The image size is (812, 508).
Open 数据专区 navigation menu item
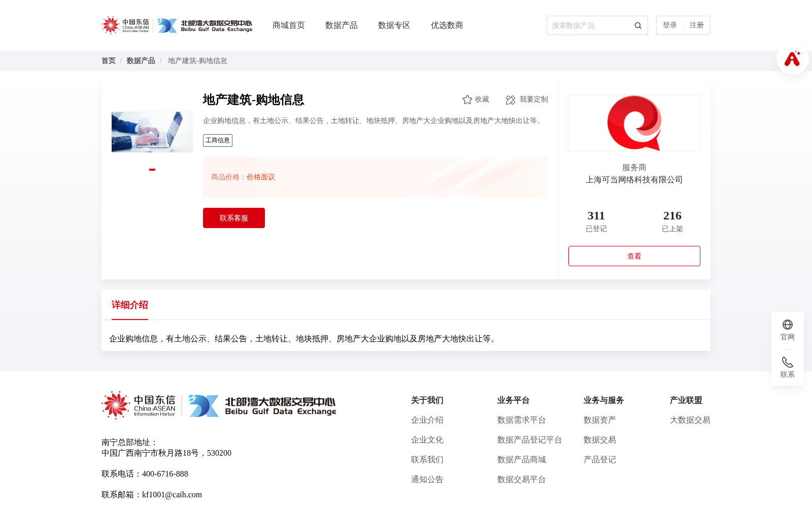click(x=394, y=25)
